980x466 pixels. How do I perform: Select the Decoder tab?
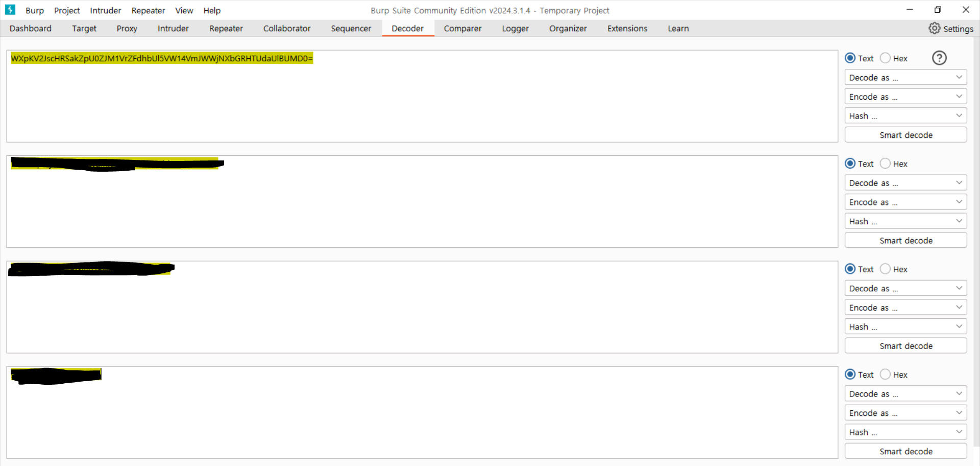point(407,29)
